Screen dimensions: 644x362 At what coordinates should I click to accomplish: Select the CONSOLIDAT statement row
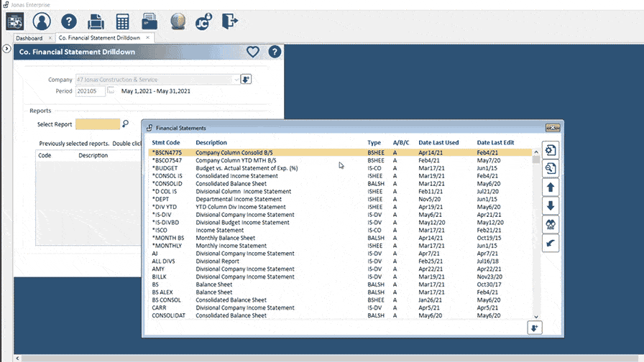click(340, 315)
